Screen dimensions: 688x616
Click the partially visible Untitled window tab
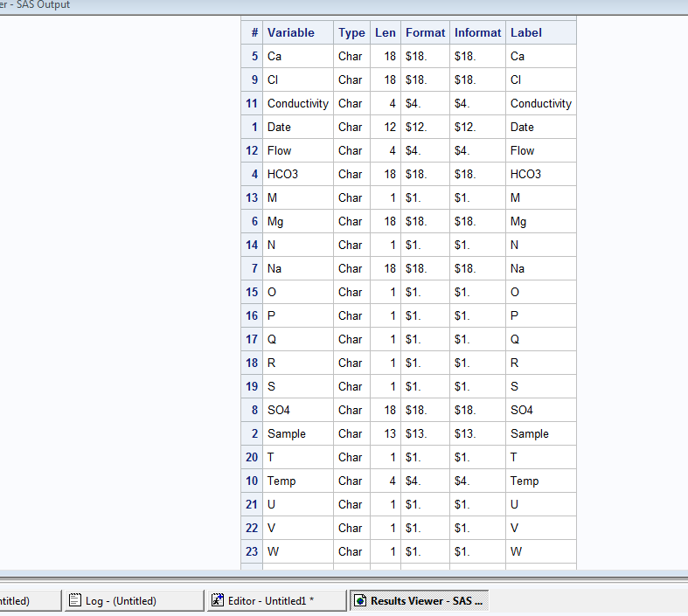click(29, 600)
